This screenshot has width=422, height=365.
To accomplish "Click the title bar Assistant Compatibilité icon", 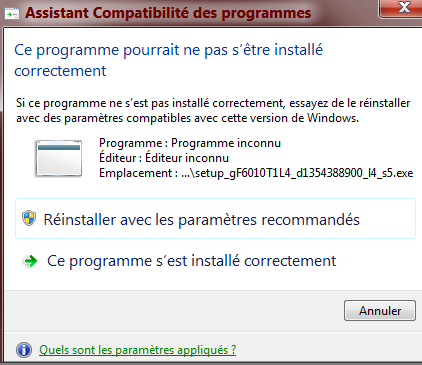I will 12,14.
